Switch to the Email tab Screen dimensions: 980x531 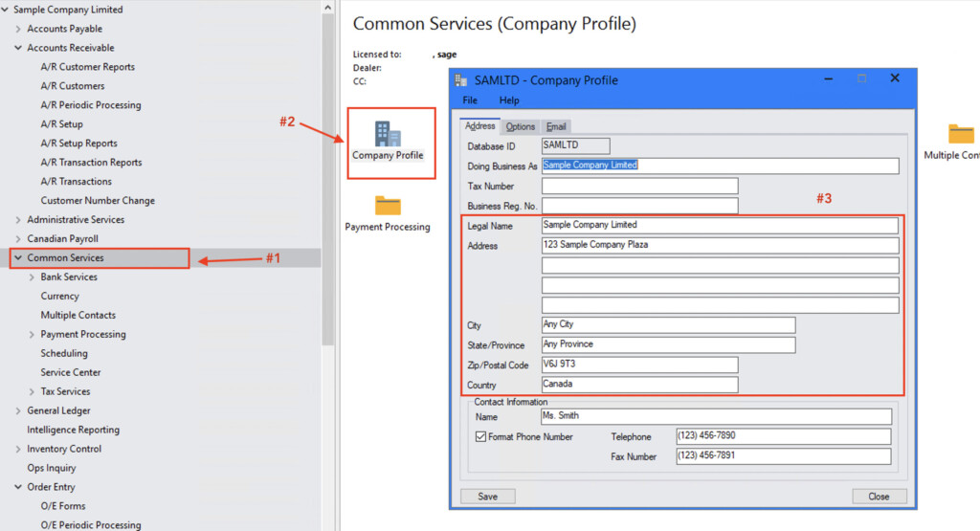click(x=556, y=126)
